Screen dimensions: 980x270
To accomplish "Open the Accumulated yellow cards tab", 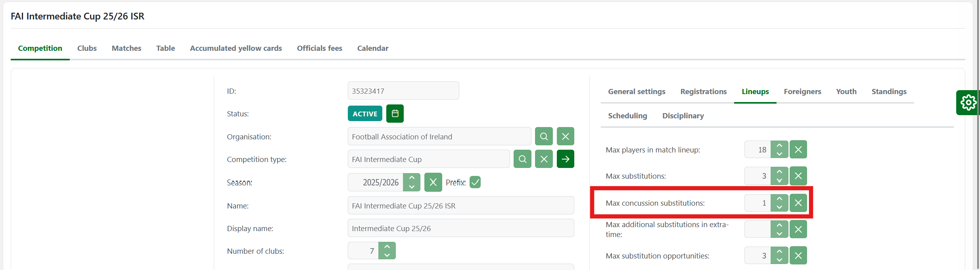I will point(236,48).
